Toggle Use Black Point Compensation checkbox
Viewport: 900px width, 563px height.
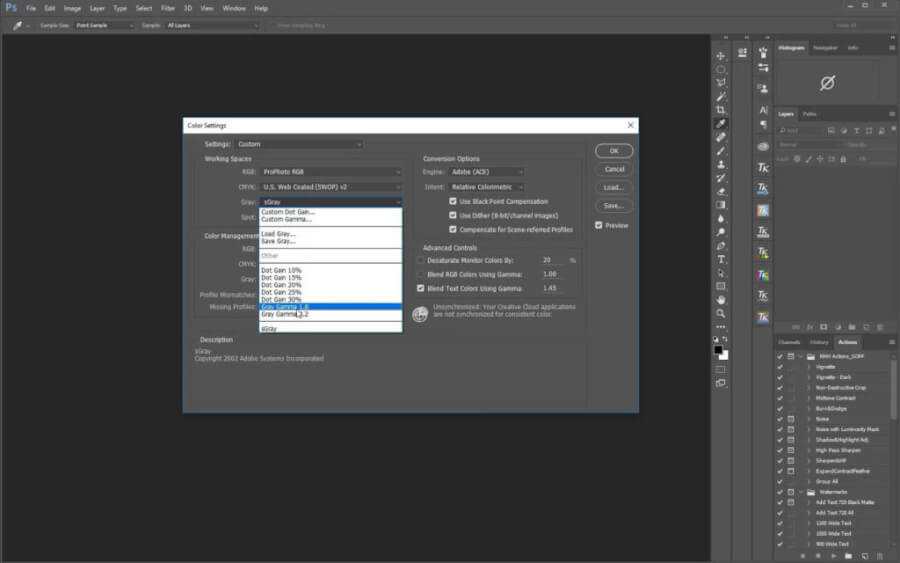pos(453,201)
